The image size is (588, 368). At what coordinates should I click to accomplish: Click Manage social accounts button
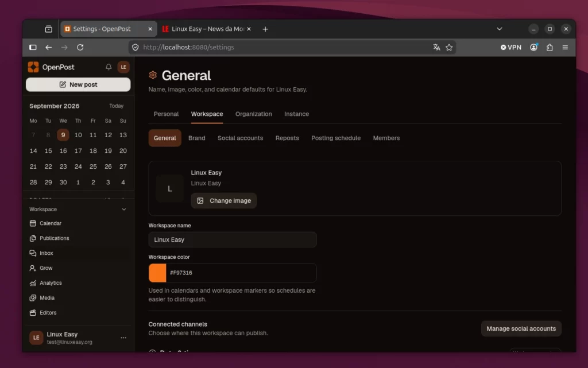pyautogui.click(x=521, y=328)
